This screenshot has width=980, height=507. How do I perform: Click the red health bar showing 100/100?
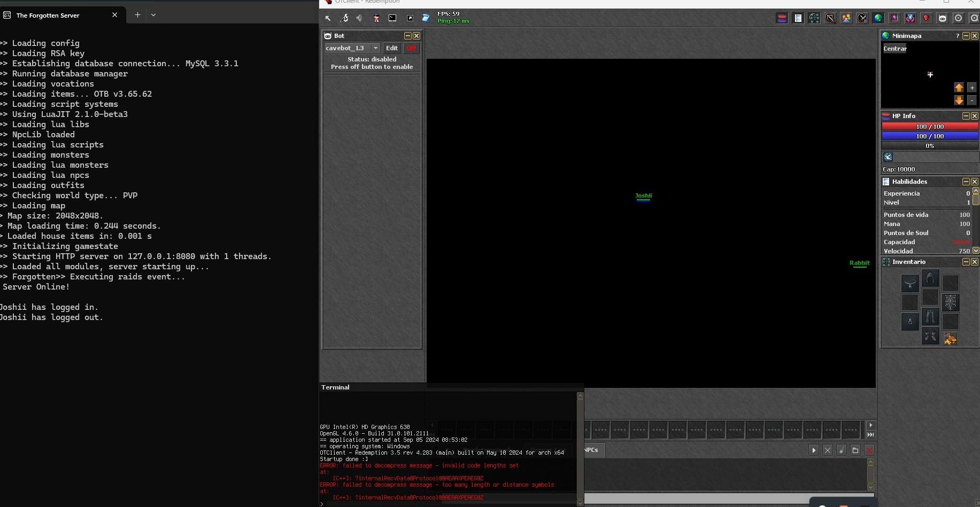[930, 126]
